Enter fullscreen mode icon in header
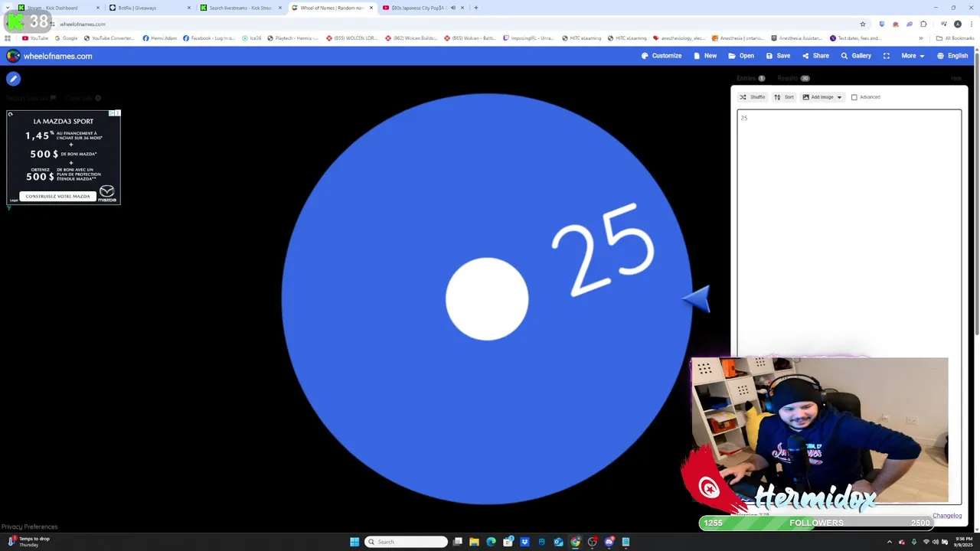Screen dimensions: 980x551 (x=887, y=56)
